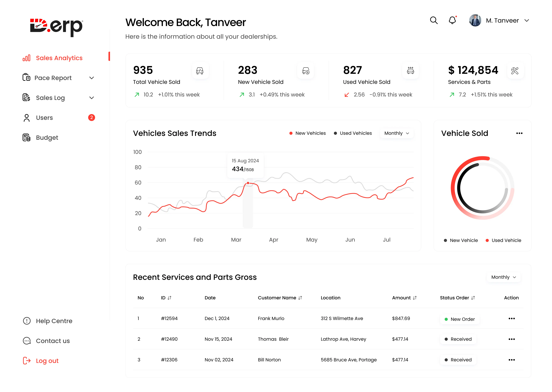Image resolution: width=552 pixels, height=392 pixels.
Task: Click Services & Parts tools icon
Action: (515, 71)
